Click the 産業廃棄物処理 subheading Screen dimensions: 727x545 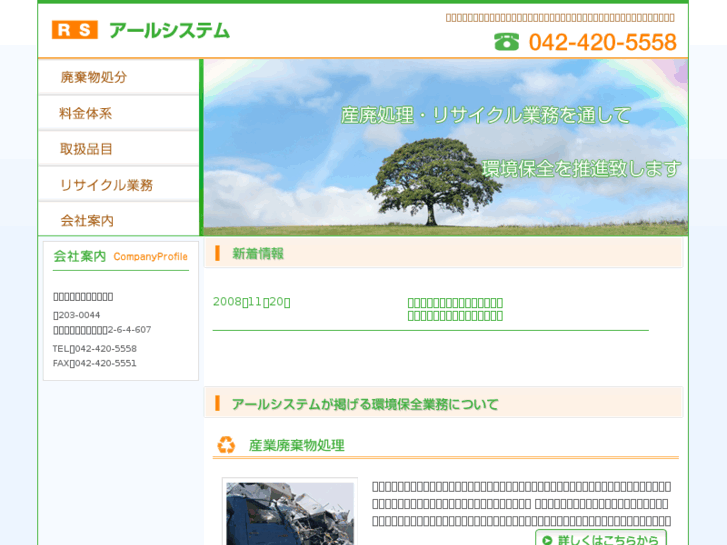point(296,445)
